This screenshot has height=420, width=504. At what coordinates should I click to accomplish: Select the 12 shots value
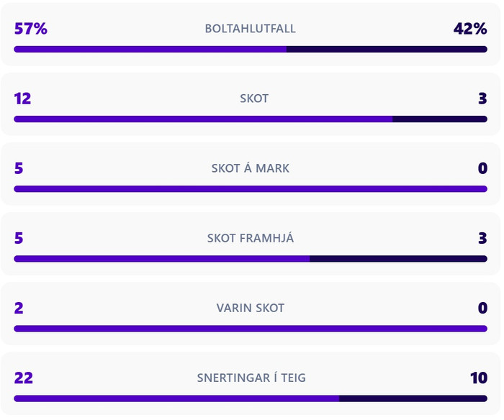[x=22, y=99]
